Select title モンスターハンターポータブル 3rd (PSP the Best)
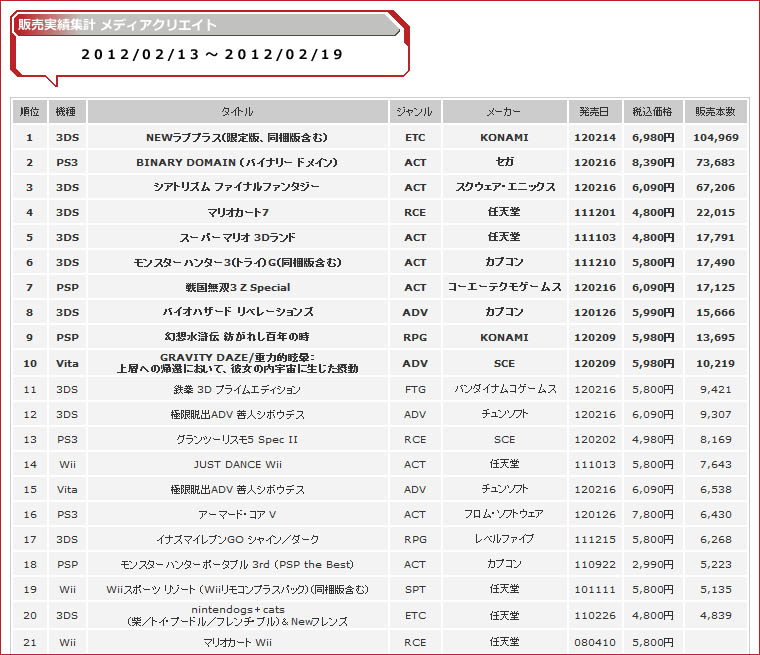The image size is (760, 655). [x=238, y=564]
